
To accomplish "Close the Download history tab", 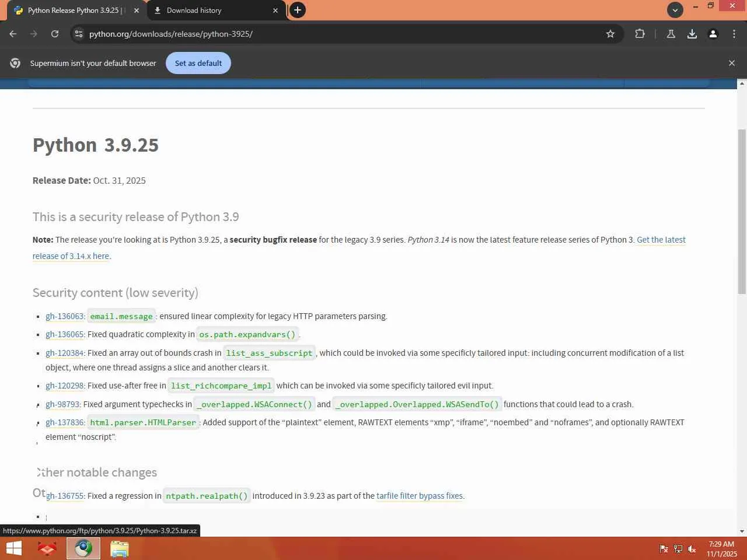I will (275, 10).
